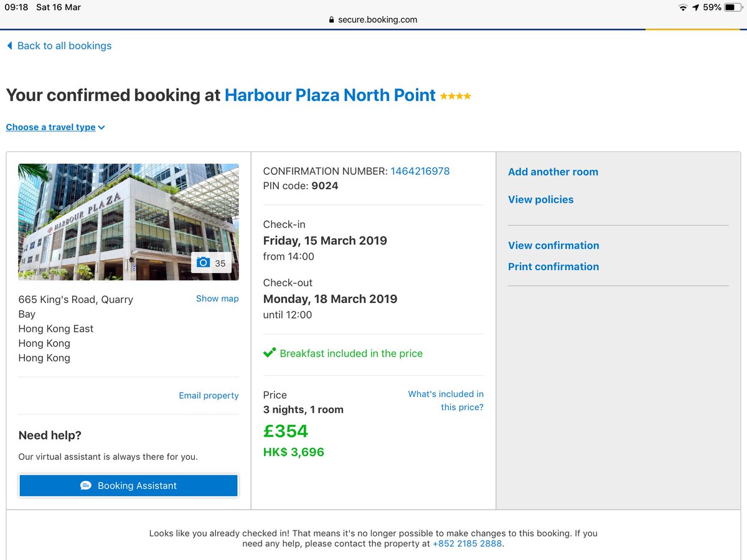Viewport: 747px width, 560px height.
Task: Click Email property link
Action: [x=209, y=396]
